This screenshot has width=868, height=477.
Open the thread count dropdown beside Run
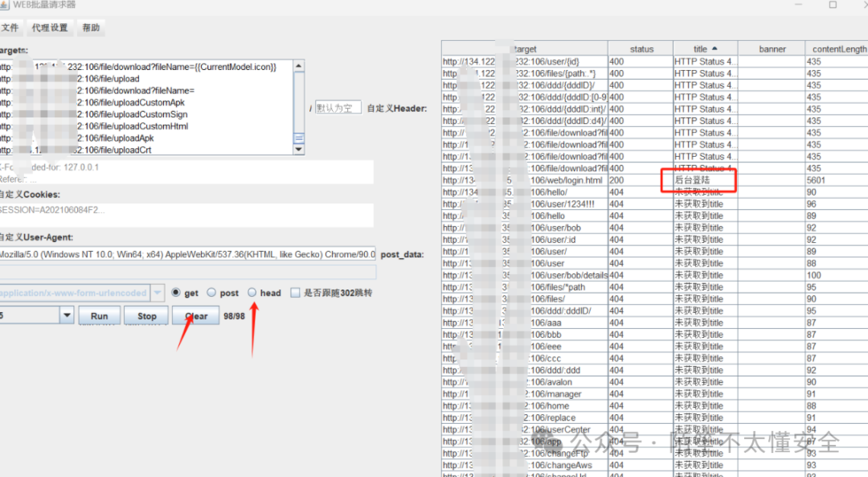(67, 315)
